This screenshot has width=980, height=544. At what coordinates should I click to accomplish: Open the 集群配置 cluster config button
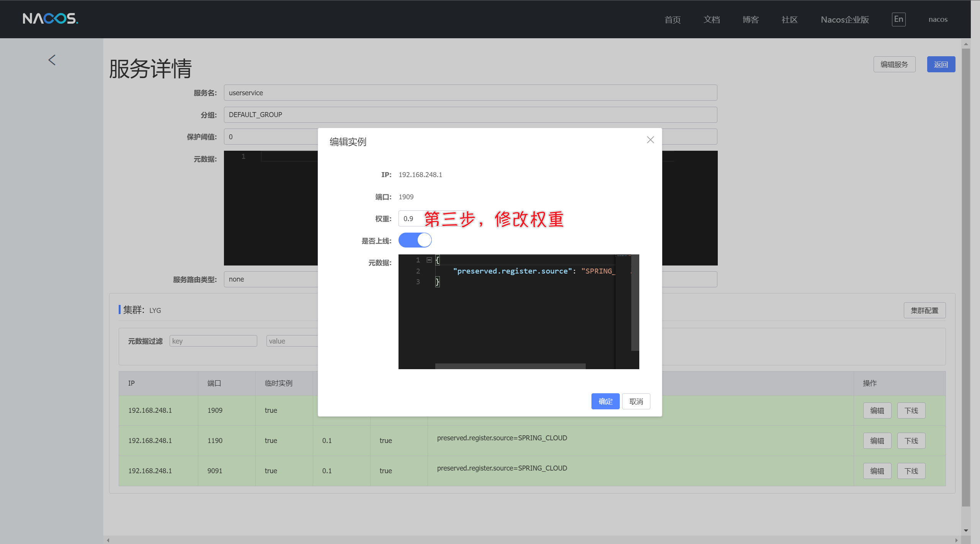pos(924,310)
